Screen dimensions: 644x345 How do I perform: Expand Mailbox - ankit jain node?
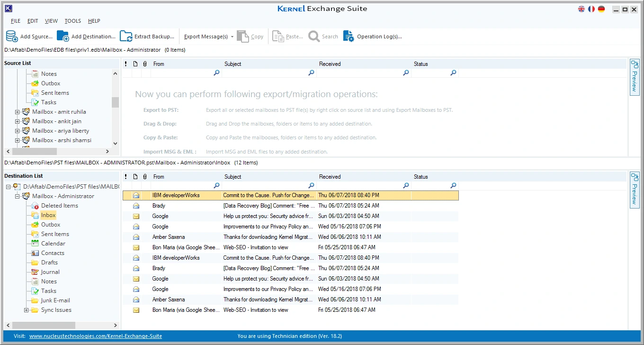click(x=17, y=121)
